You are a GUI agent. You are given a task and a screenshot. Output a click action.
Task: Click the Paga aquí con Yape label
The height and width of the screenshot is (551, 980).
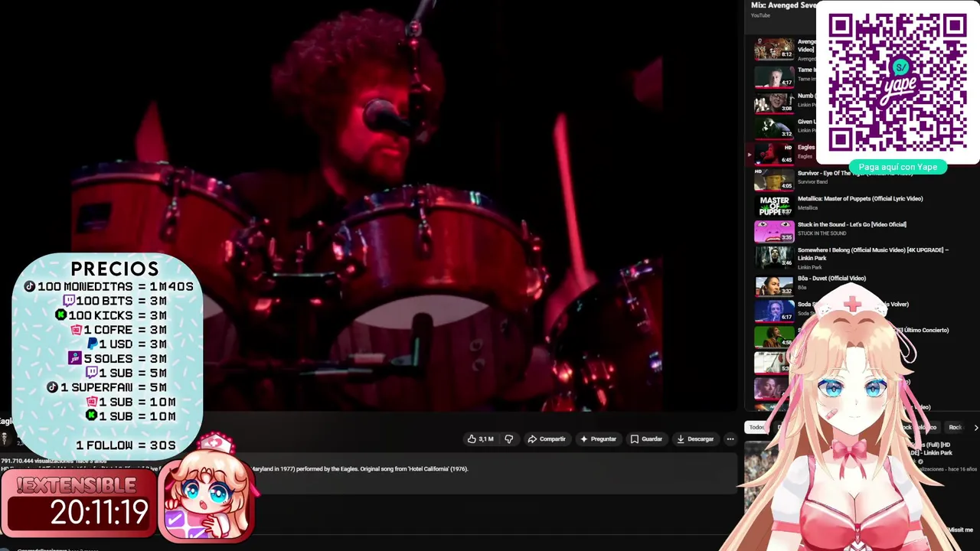pos(897,167)
